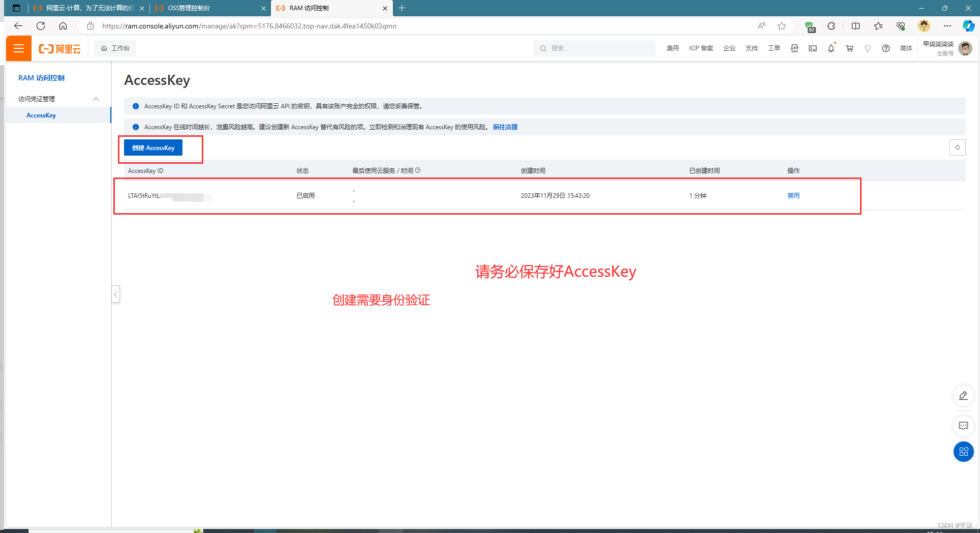Open the favorites list

878,26
